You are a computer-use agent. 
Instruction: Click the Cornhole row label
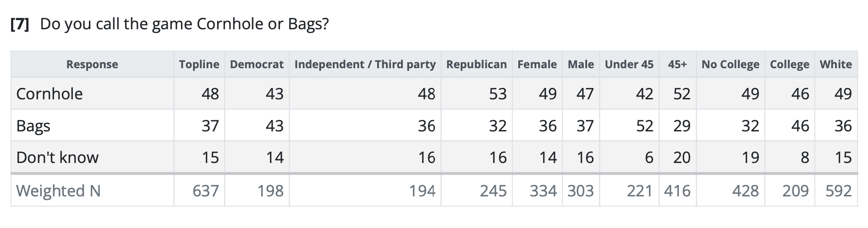(x=49, y=94)
